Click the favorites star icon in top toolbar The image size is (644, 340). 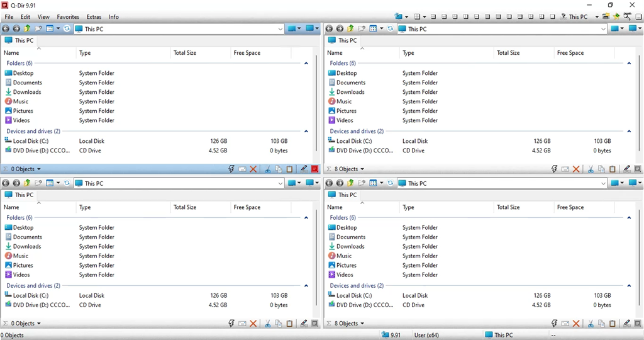click(x=617, y=16)
